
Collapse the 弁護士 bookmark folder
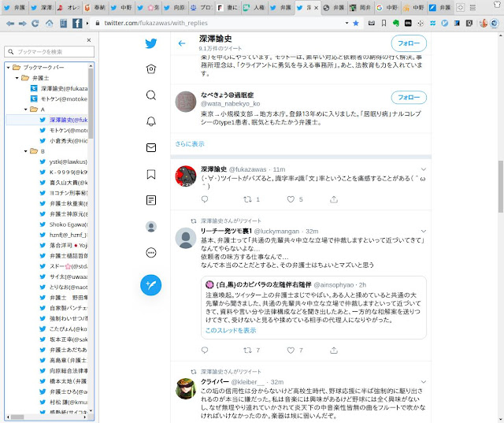point(17,78)
